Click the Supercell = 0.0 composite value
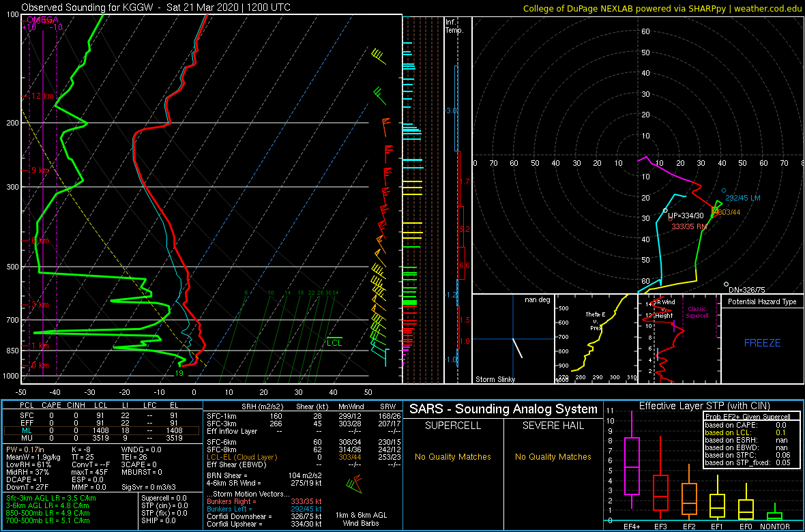The height and width of the screenshot is (532, 805). [164, 499]
